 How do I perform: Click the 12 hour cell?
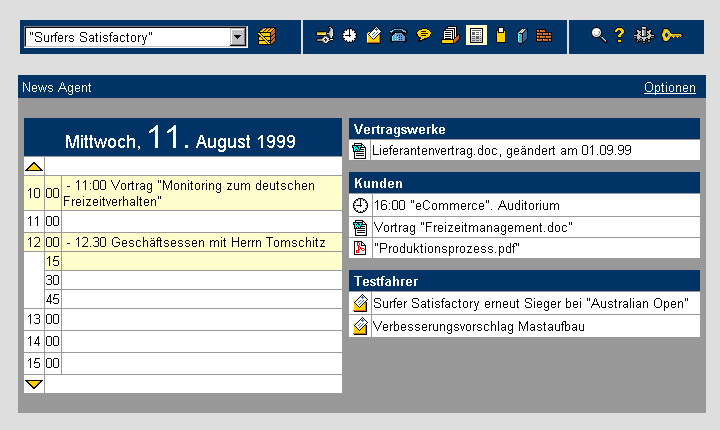(x=34, y=243)
